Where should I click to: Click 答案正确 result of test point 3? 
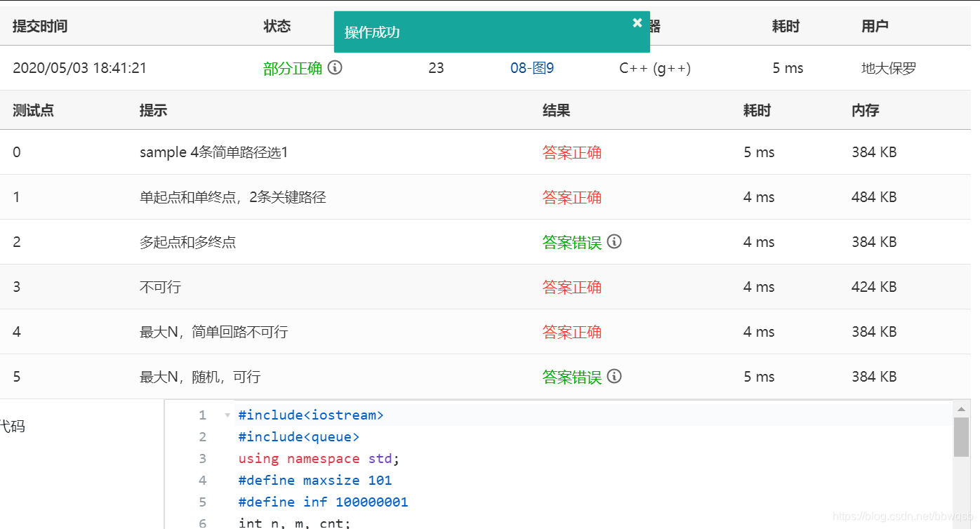click(572, 287)
